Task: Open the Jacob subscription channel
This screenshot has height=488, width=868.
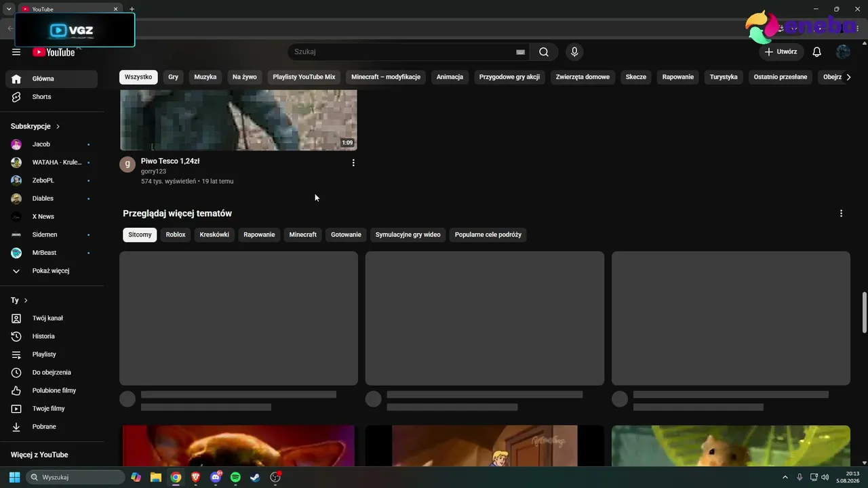Action: point(52,144)
